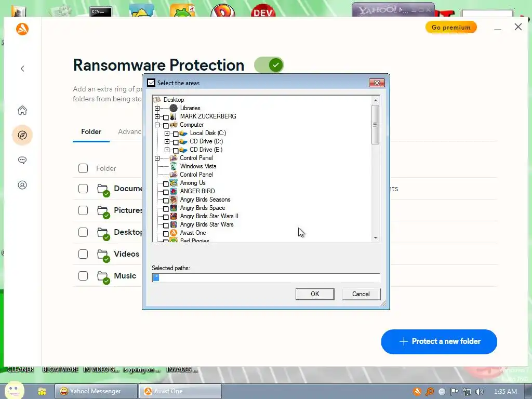Click the CD Drive (E:) icon
This screenshot has height=399, width=532.
pyautogui.click(x=183, y=150)
